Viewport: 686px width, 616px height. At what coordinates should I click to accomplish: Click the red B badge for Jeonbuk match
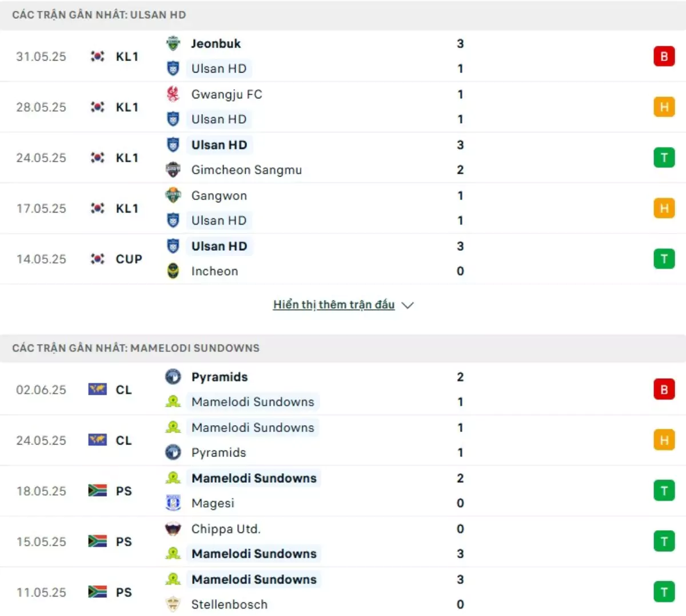click(664, 56)
